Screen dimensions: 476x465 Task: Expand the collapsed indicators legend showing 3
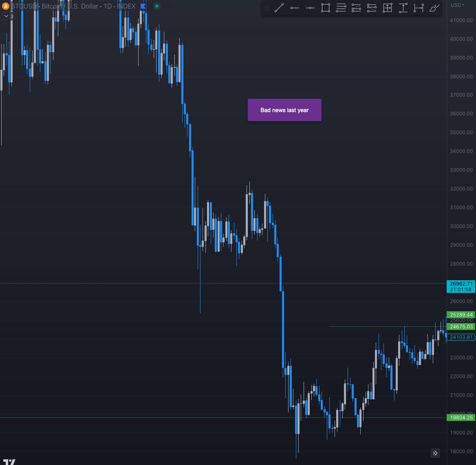(9, 16)
